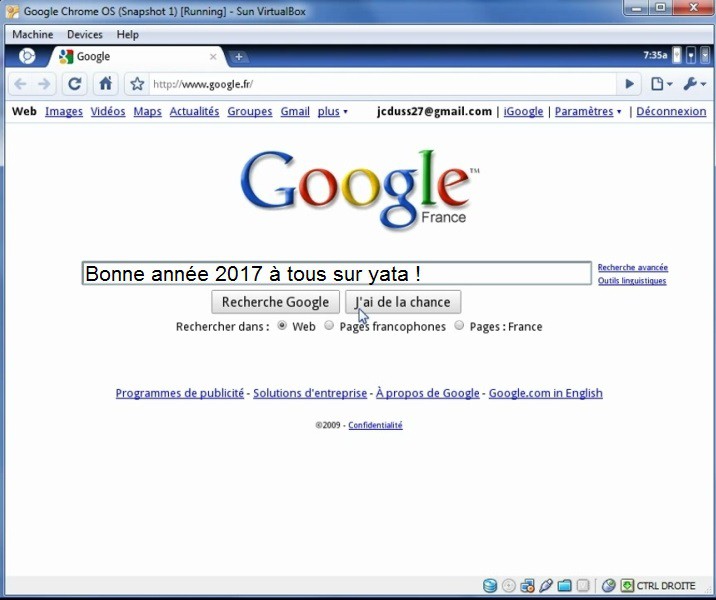Go to the home page
Viewport: 716px width, 600px height.
click(x=105, y=84)
